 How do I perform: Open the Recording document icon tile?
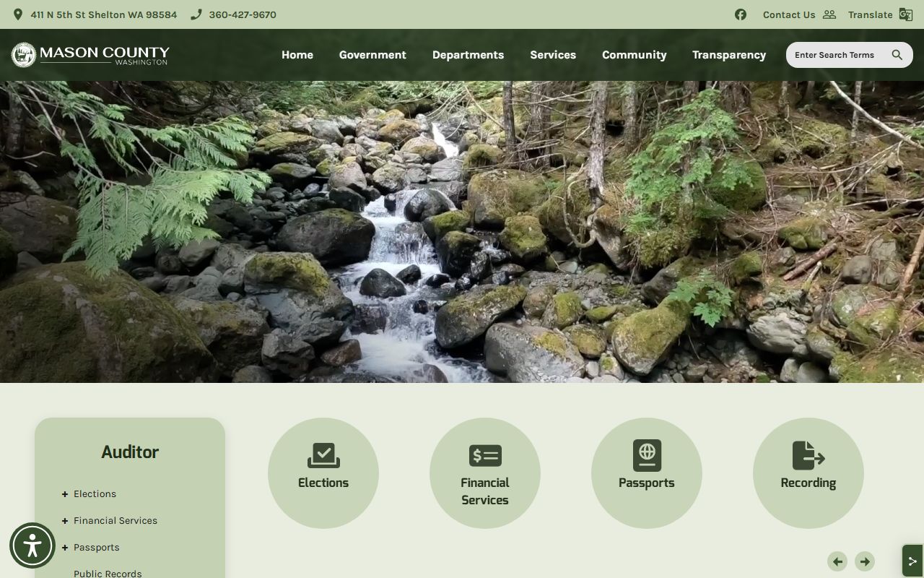[808, 456]
